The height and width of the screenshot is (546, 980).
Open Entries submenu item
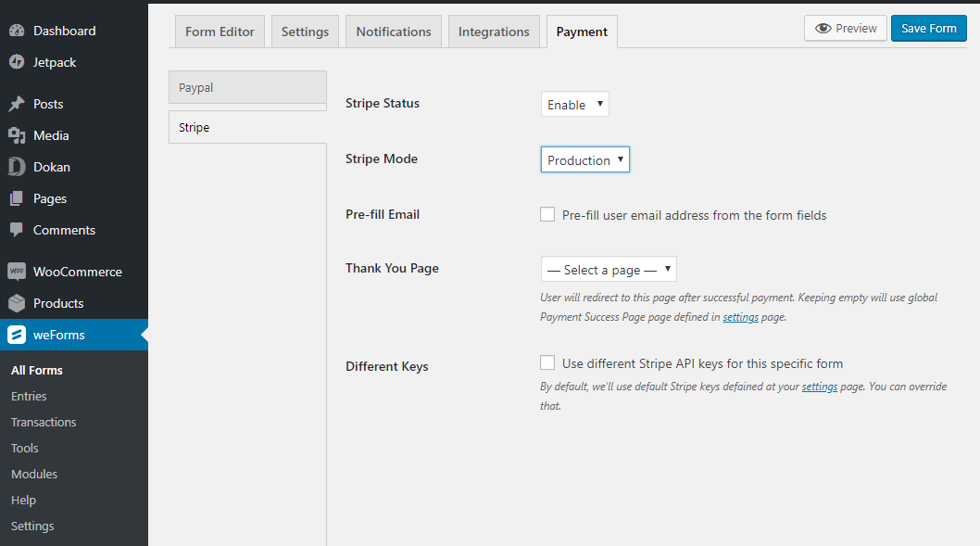(x=29, y=396)
